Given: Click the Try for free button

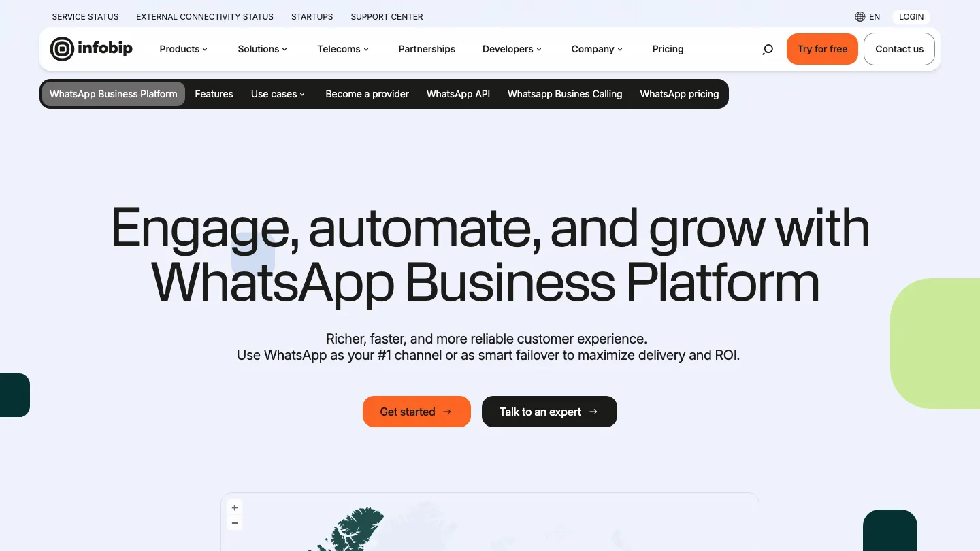Looking at the screenshot, I should [822, 49].
